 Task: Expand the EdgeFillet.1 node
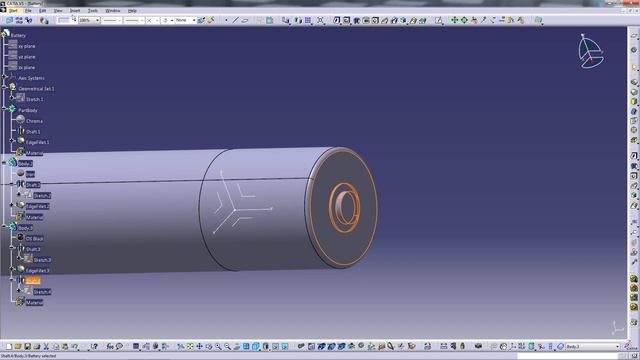tap(12, 140)
